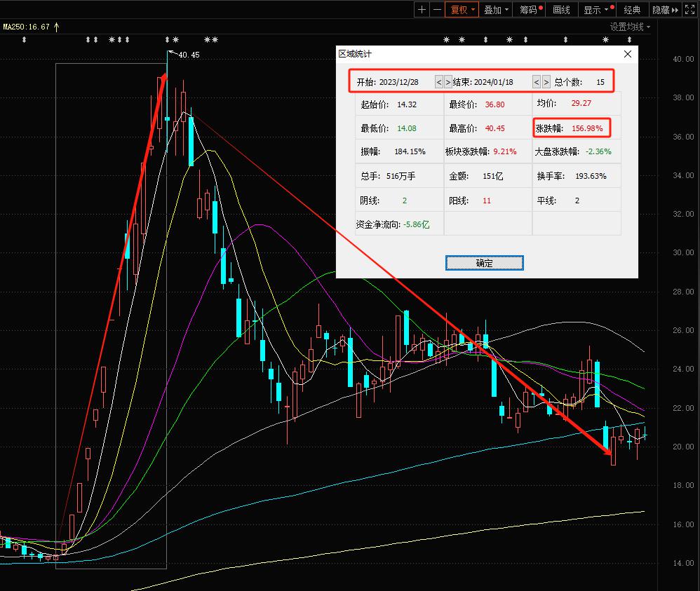The height and width of the screenshot is (591, 700).
Task: Move start date forward with right arrow
Action: (448, 82)
